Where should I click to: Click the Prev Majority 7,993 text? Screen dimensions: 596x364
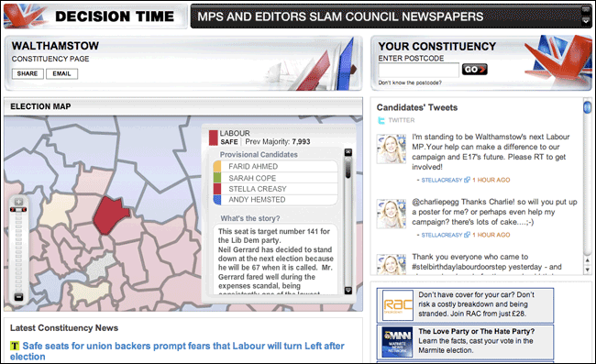[278, 142]
